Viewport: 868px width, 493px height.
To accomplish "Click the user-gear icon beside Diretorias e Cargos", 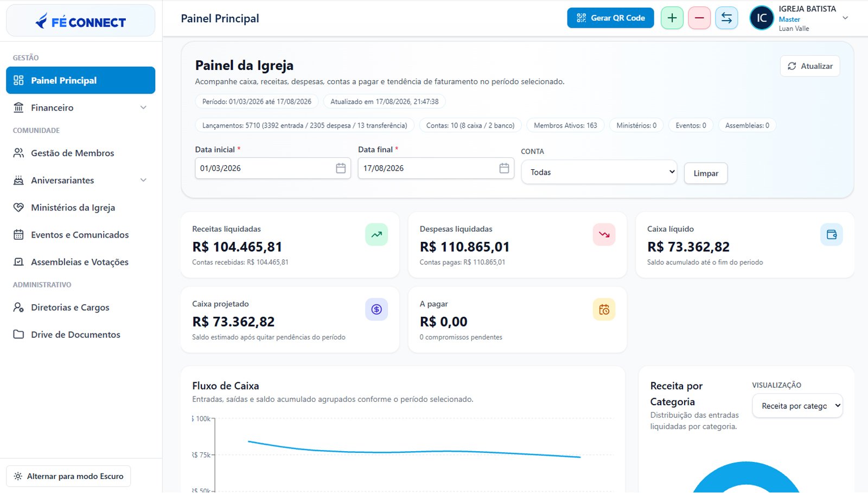I will click(x=18, y=308).
